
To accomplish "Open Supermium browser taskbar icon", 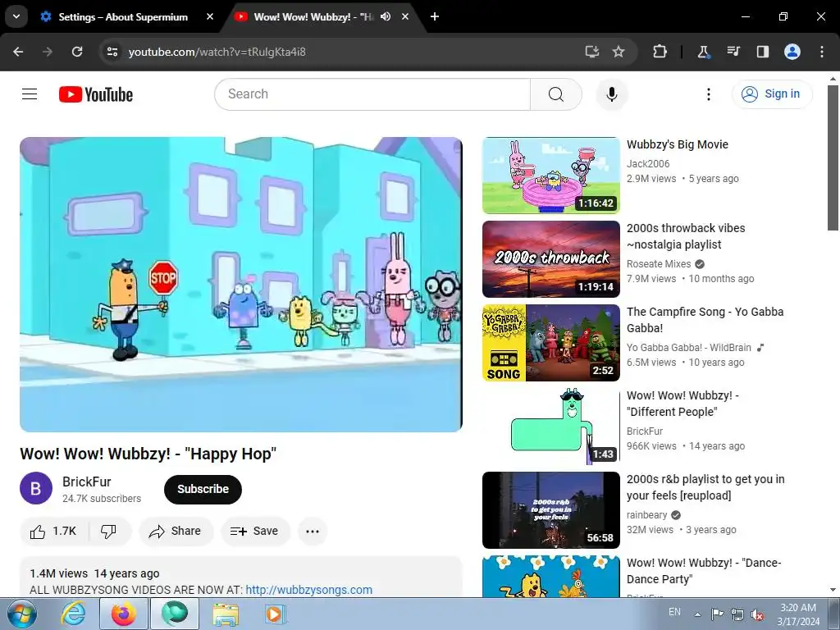I will click(175, 614).
